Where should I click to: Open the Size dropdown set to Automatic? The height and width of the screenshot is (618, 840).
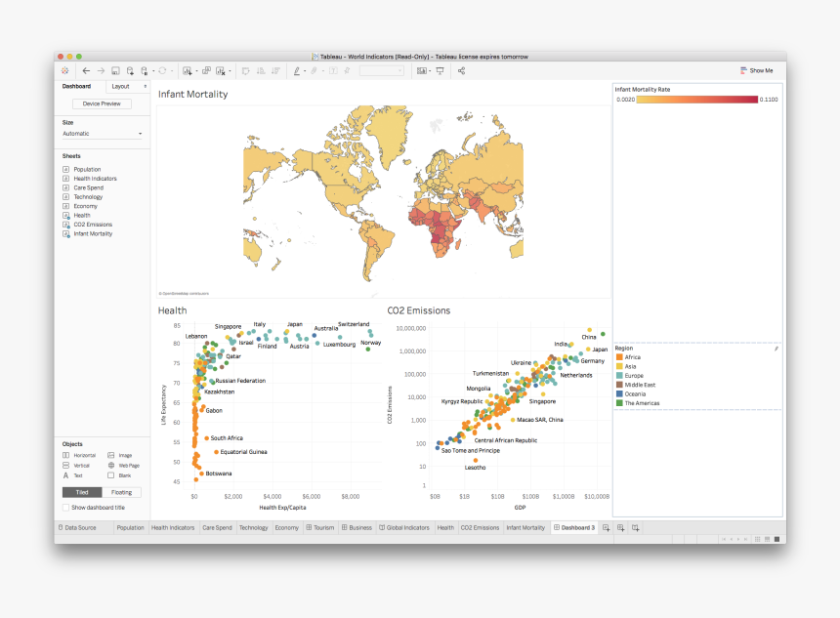pos(102,134)
